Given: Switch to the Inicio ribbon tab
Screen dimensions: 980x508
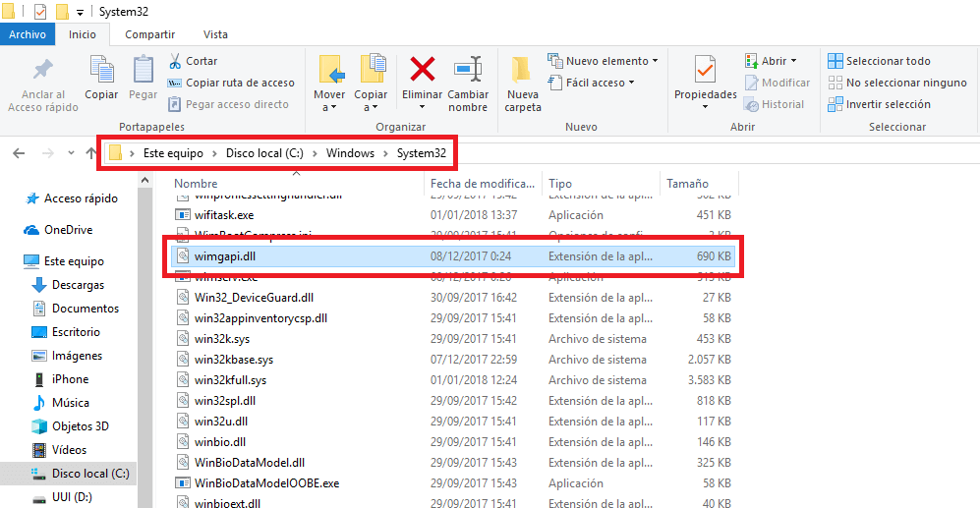Looking at the screenshot, I should [83, 34].
